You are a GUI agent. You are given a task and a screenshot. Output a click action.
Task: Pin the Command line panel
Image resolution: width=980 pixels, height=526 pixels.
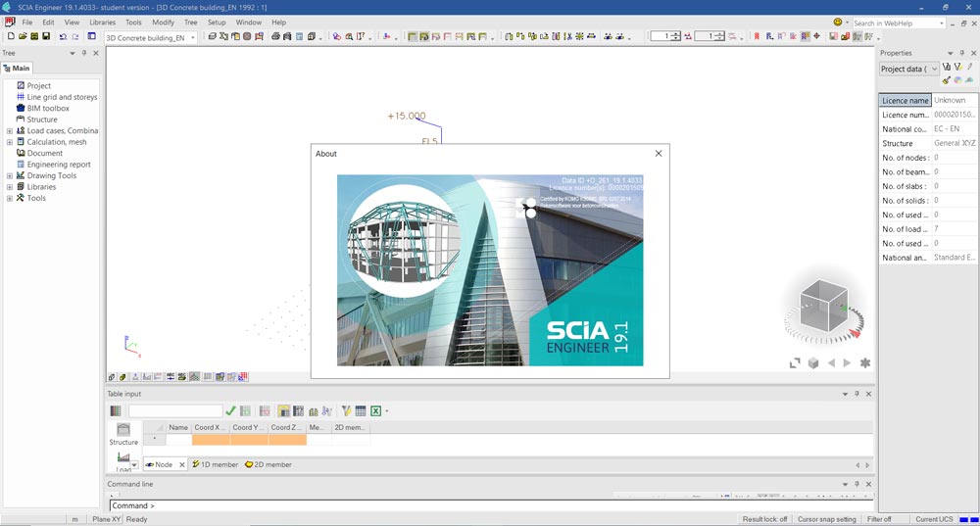click(857, 484)
